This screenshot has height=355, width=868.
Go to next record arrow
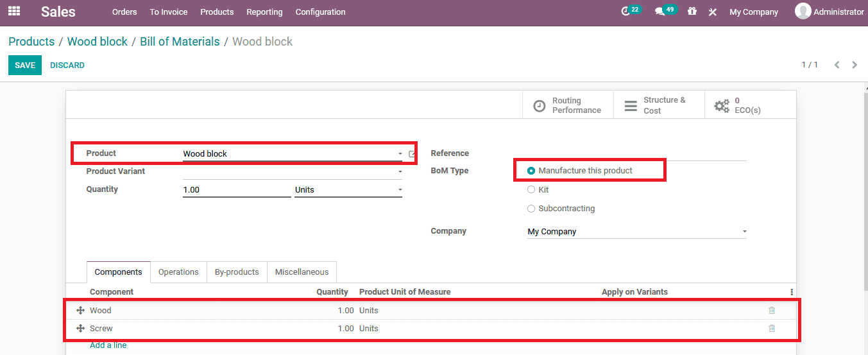click(x=855, y=65)
